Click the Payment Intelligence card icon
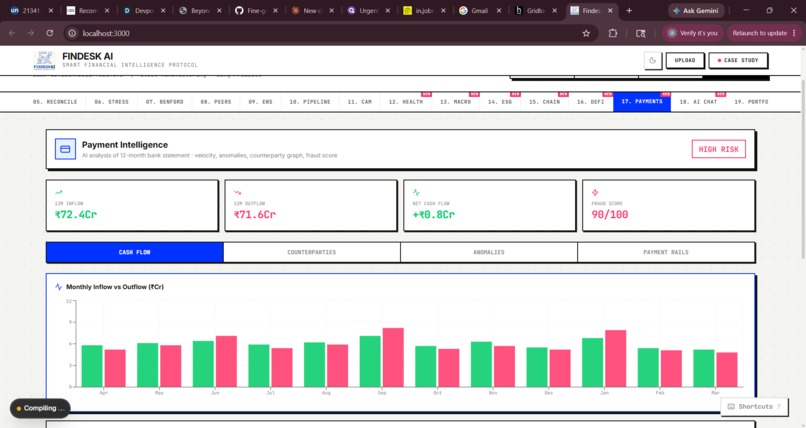The height and width of the screenshot is (428, 806). pyautogui.click(x=65, y=149)
